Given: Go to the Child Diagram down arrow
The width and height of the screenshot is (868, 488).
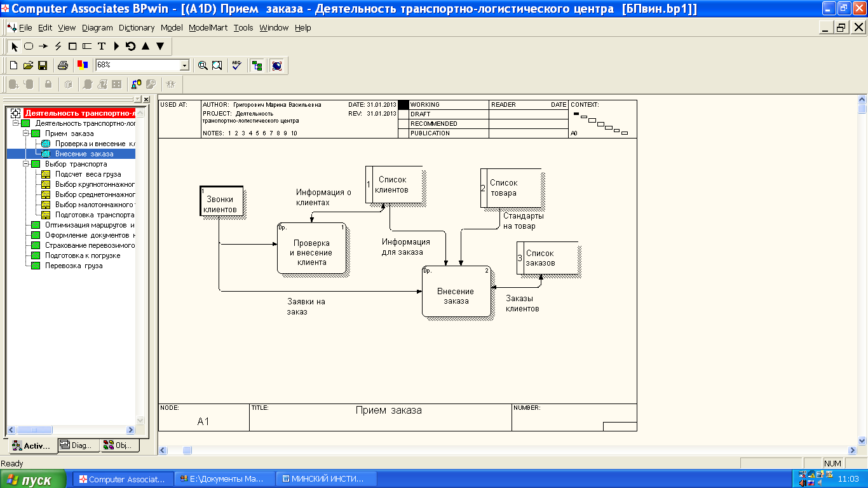Looking at the screenshot, I should (x=160, y=46).
